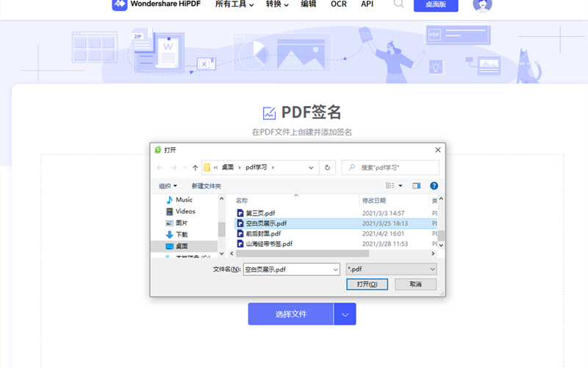Expand the arrow next to 选择文件 button
Viewport: 588px width, 368px height.
(x=345, y=314)
